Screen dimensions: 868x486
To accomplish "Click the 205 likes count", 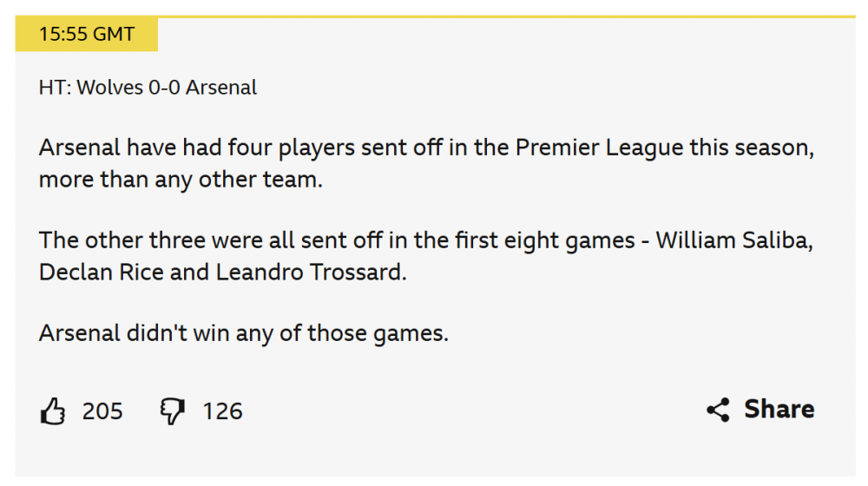I will (x=102, y=410).
